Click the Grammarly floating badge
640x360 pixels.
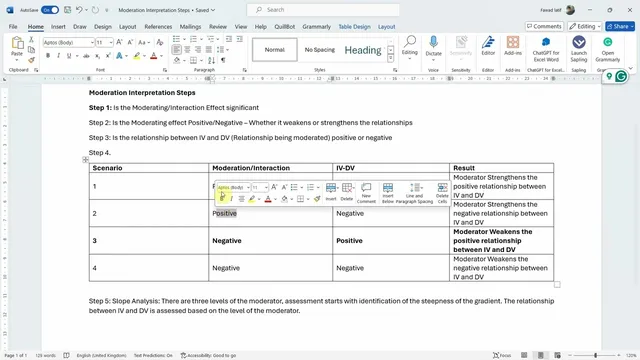[621, 76]
